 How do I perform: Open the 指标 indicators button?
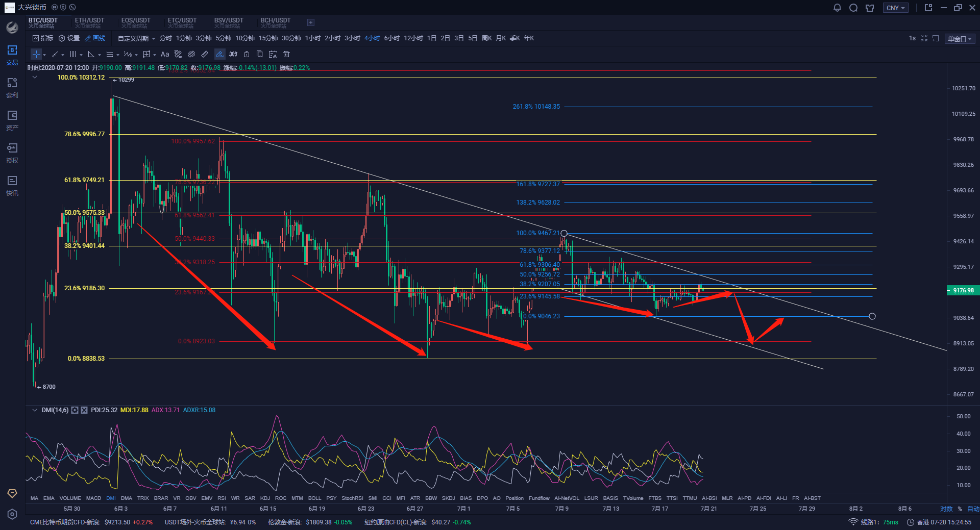tap(43, 38)
